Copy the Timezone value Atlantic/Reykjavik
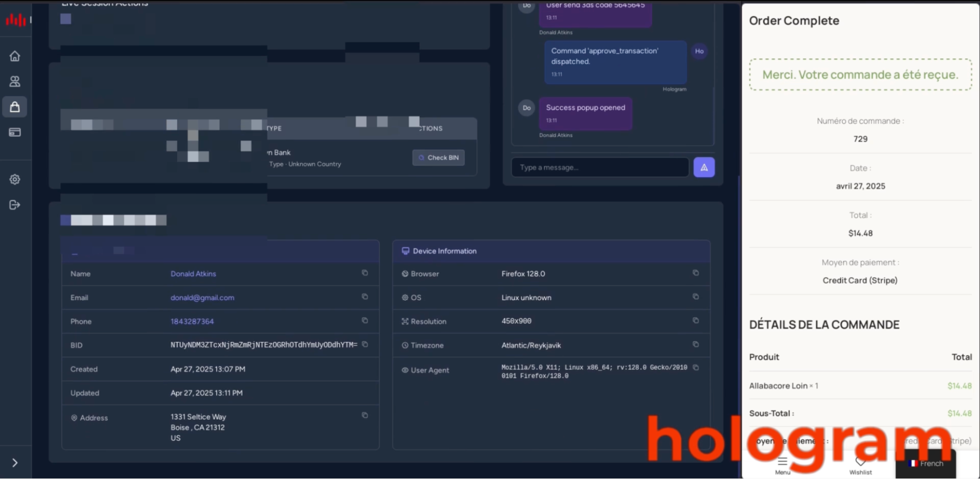Screen dimensions: 980x479 point(696,344)
